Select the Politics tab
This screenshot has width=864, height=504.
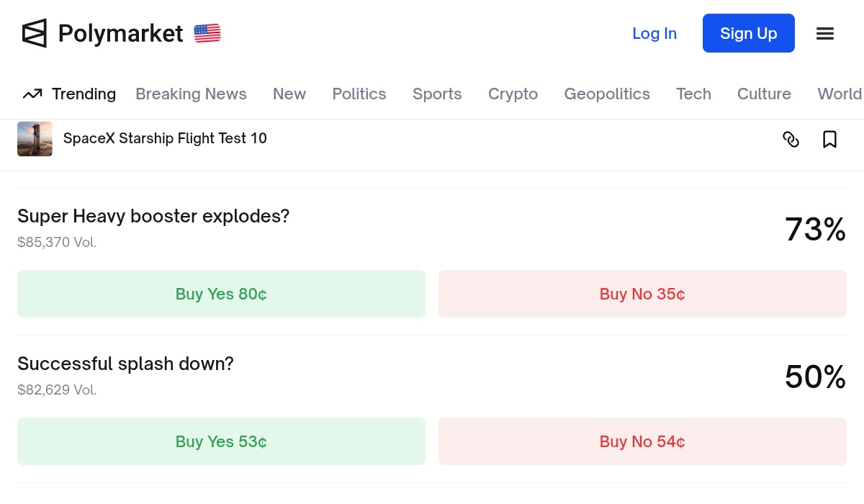click(x=359, y=94)
